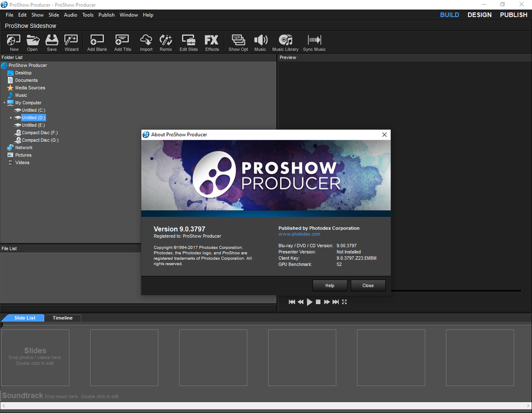Close About dialog with X

click(x=384, y=135)
